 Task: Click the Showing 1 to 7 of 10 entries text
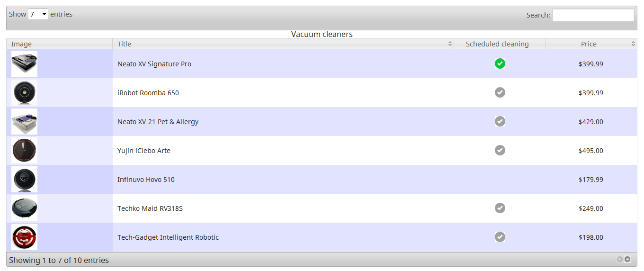point(59,260)
